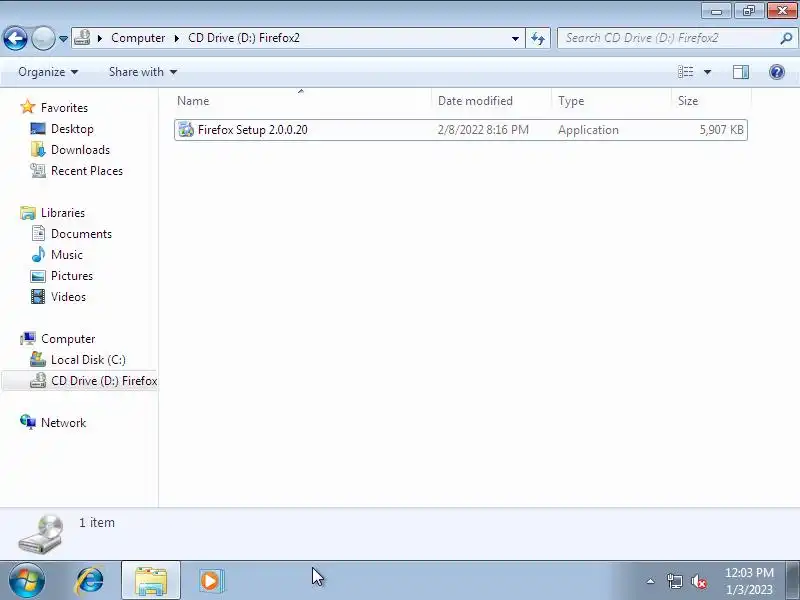Click the Network icon in sidebar
Viewport: 800px width, 600px height.
click(x=28, y=422)
